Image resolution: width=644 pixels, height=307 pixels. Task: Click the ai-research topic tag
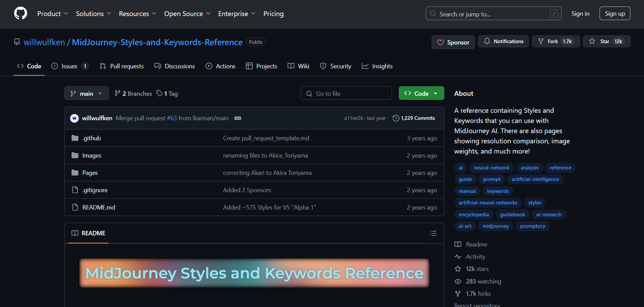[x=549, y=214]
